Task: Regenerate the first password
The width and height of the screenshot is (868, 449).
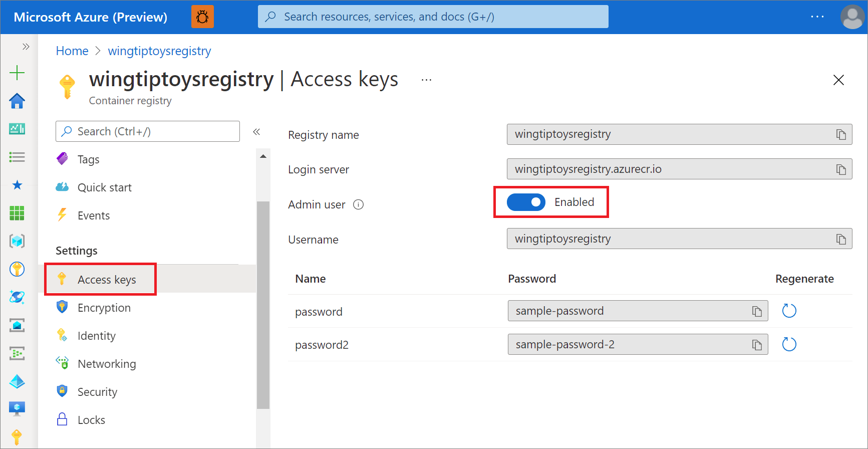Action: pos(789,311)
